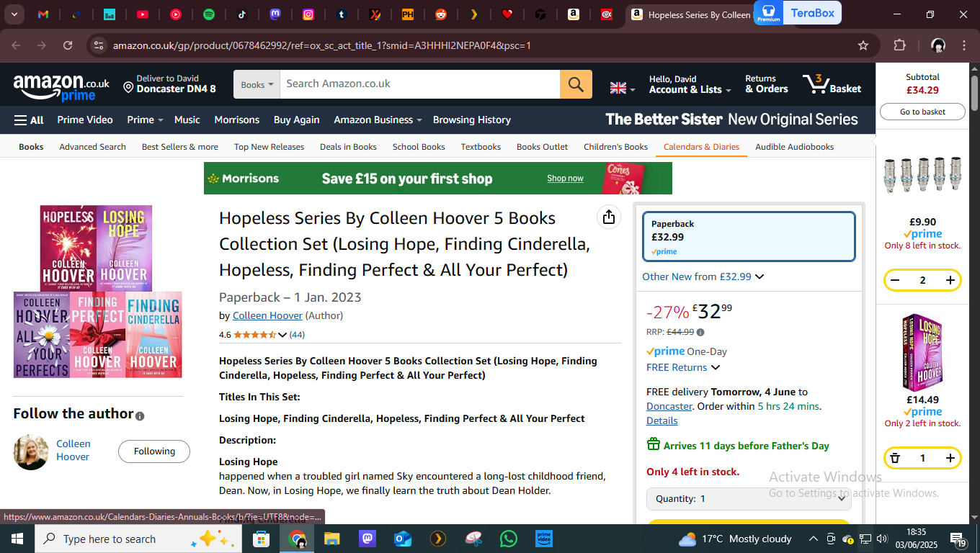Viewport: 980px width, 553px height.
Task: Delete the Losing Hope basket item
Action: point(895,458)
